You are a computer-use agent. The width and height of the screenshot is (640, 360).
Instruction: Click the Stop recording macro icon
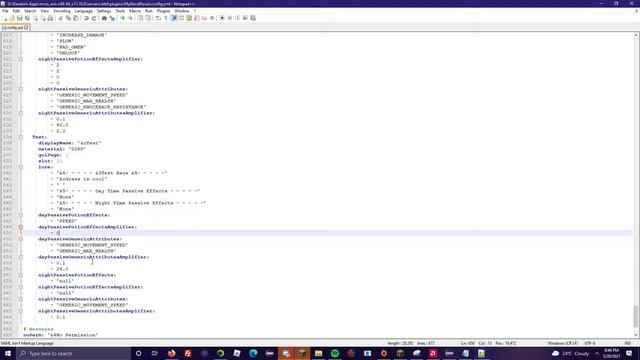[230, 18]
